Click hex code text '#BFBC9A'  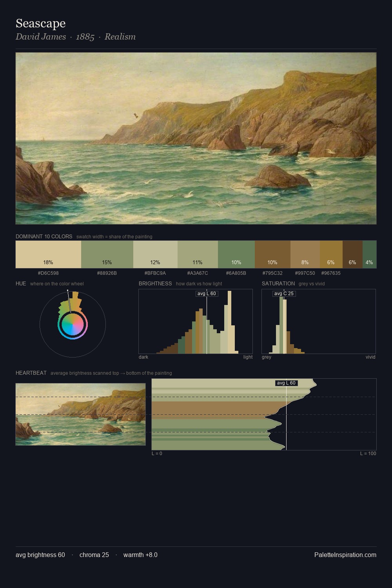(x=155, y=273)
